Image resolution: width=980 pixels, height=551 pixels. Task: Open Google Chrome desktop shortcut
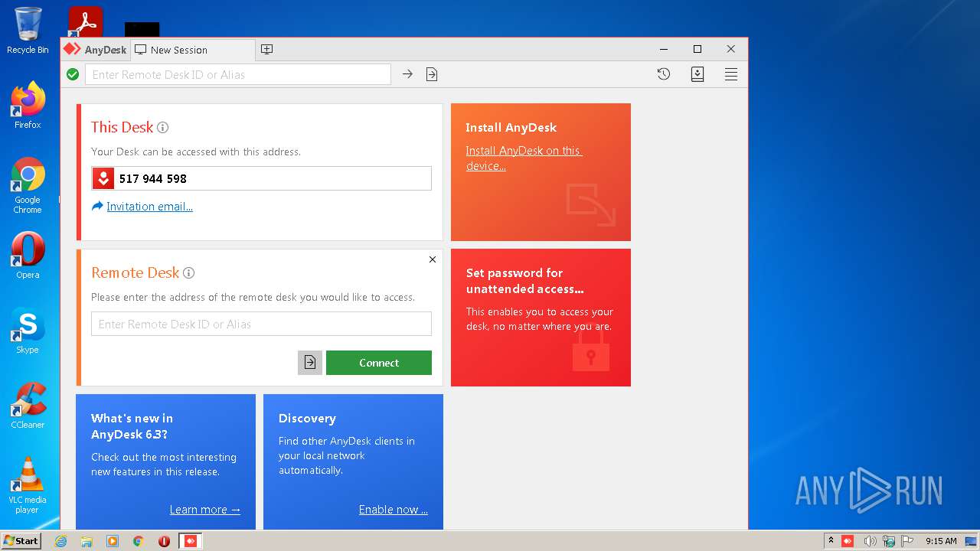pyautogui.click(x=28, y=185)
